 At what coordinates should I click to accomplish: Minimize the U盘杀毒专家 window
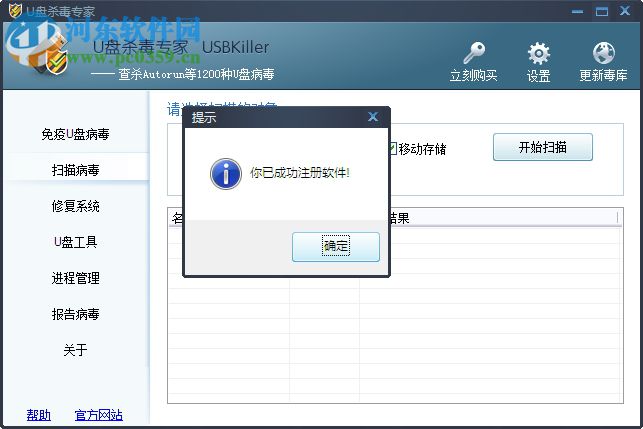577,11
